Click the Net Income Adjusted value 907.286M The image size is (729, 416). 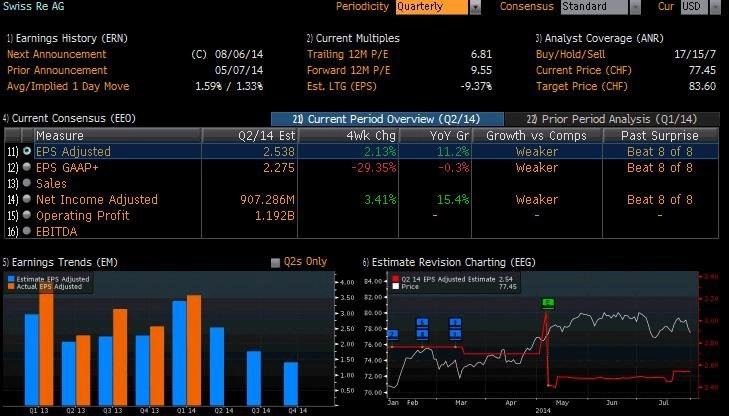click(x=267, y=199)
